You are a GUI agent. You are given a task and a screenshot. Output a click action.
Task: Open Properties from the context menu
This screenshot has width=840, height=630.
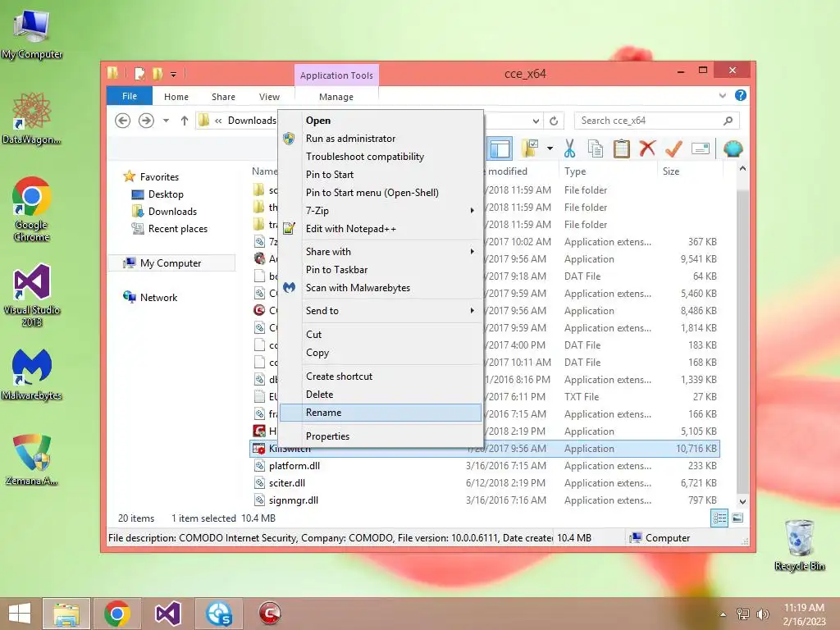pyautogui.click(x=381, y=436)
